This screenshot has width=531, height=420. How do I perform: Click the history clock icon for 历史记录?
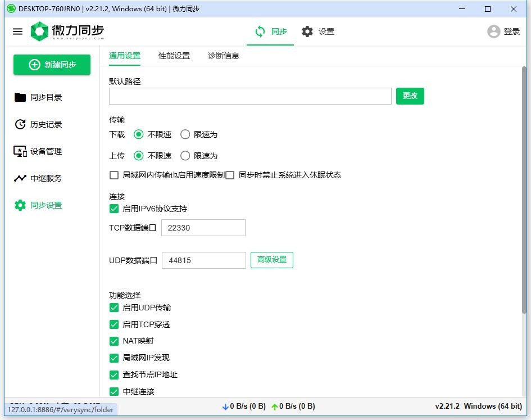click(x=20, y=124)
